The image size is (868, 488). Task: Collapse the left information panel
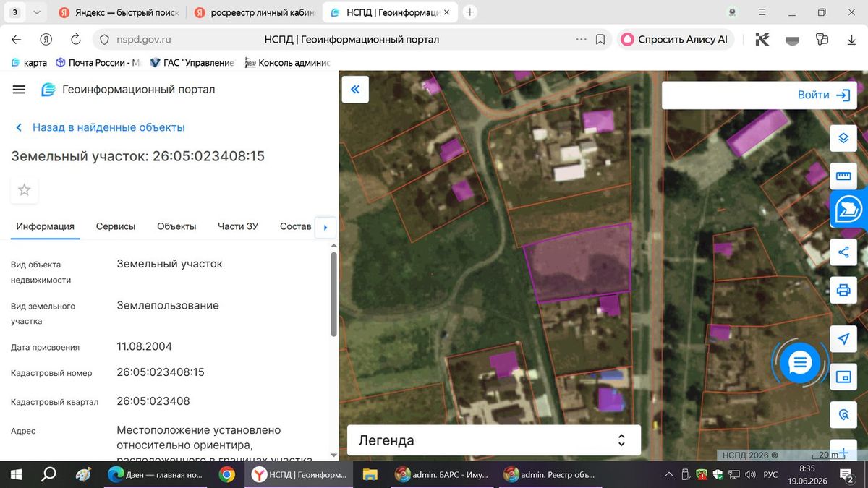coord(355,90)
